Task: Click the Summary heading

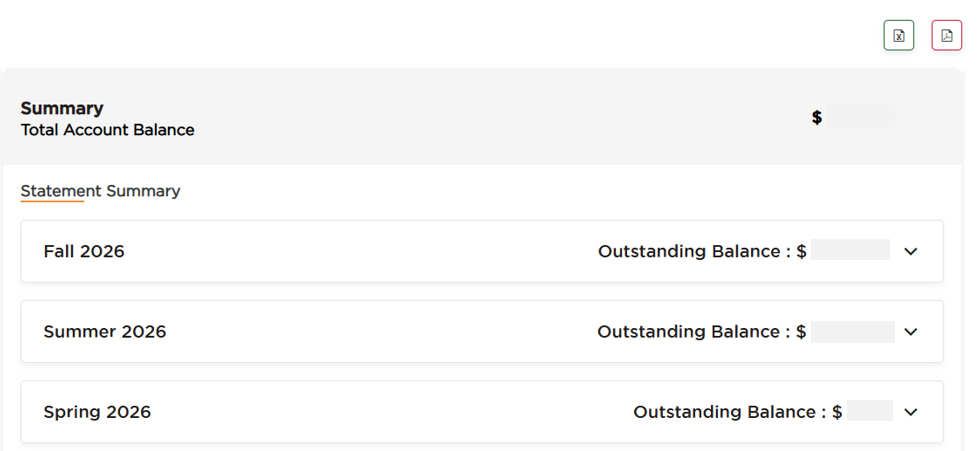Action: [62, 109]
